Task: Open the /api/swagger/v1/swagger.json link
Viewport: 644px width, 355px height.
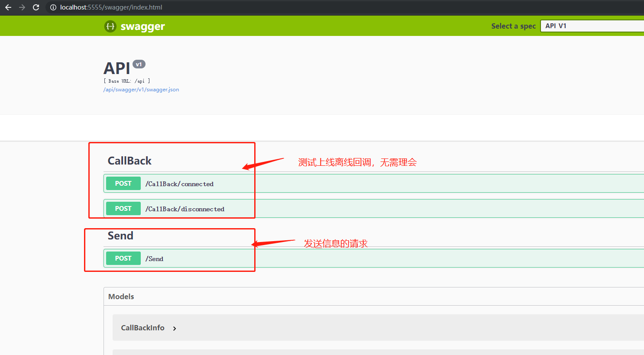Action: tap(141, 90)
